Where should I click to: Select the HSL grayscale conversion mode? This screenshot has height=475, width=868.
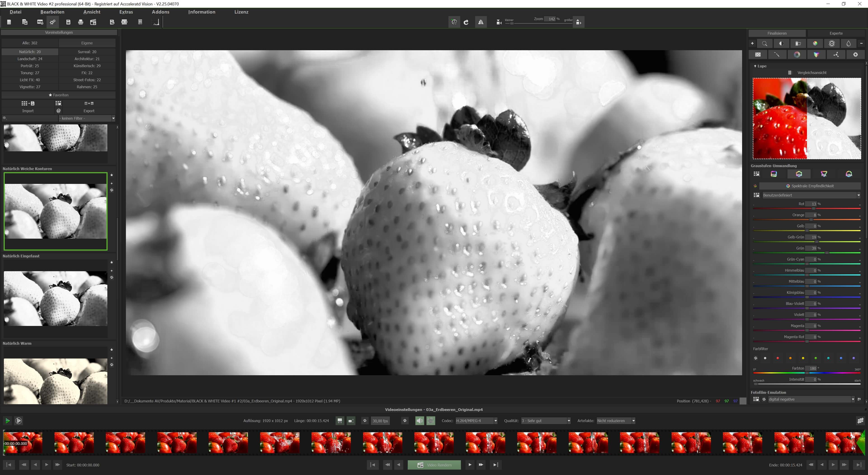click(x=824, y=174)
